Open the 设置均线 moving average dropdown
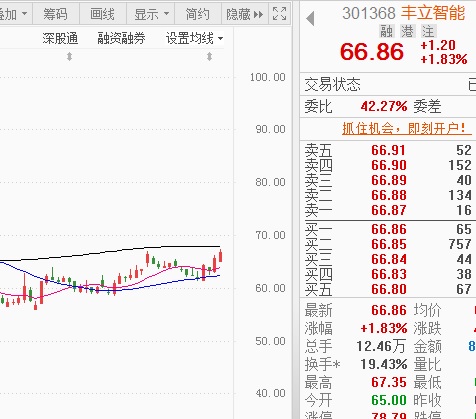This screenshot has width=476, height=419. pyautogui.click(x=195, y=39)
